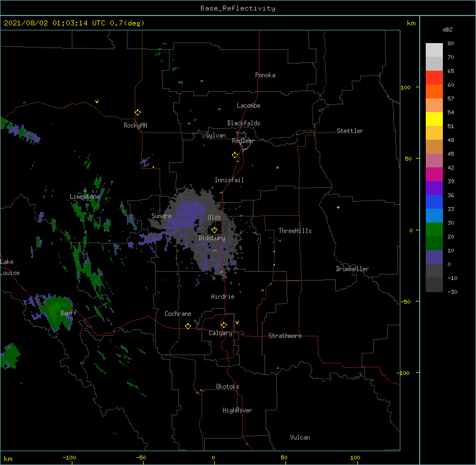Click the -50 km horizontal axis tick label

pyautogui.click(x=141, y=457)
